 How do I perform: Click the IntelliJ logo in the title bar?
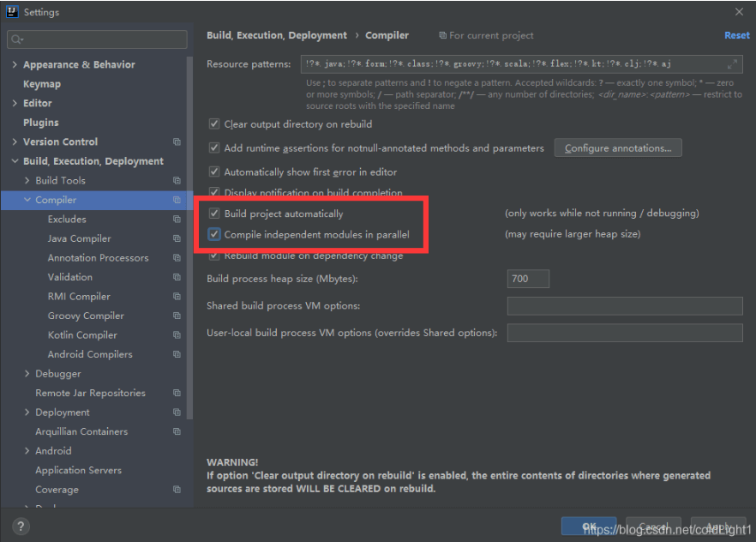[x=12, y=11]
